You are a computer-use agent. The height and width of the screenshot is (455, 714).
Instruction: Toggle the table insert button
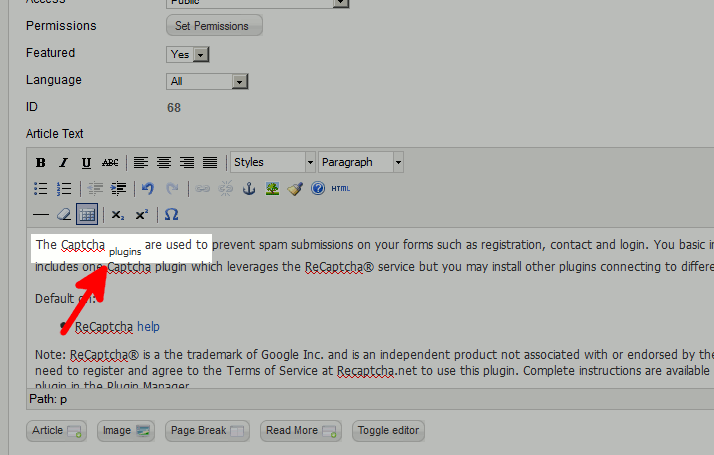coord(87,215)
